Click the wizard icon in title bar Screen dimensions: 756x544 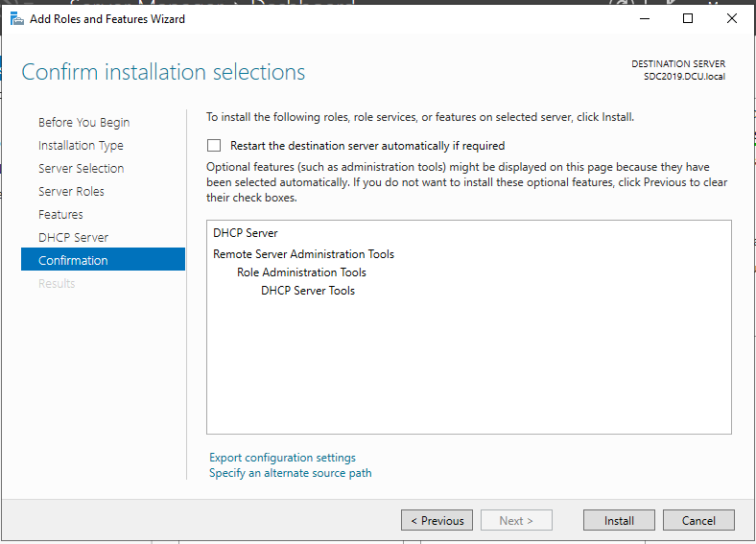click(x=17, y=18)
